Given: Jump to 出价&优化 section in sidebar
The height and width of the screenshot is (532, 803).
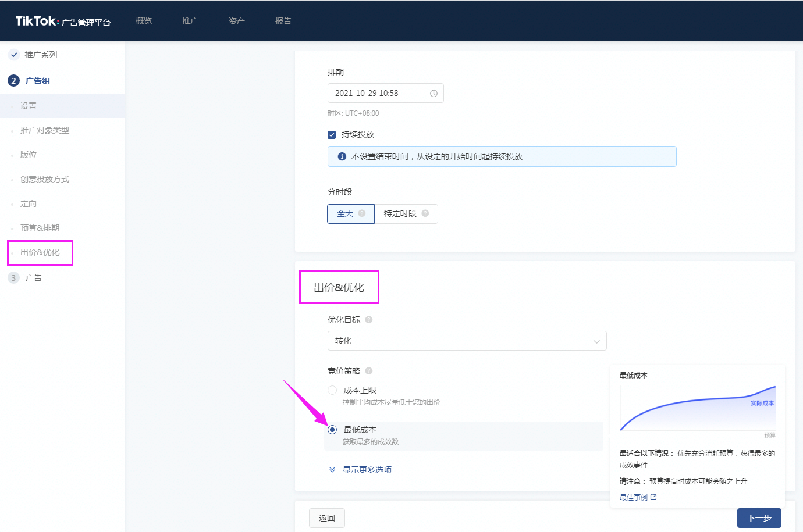Looking at the screenshot, I should [40, 252].
